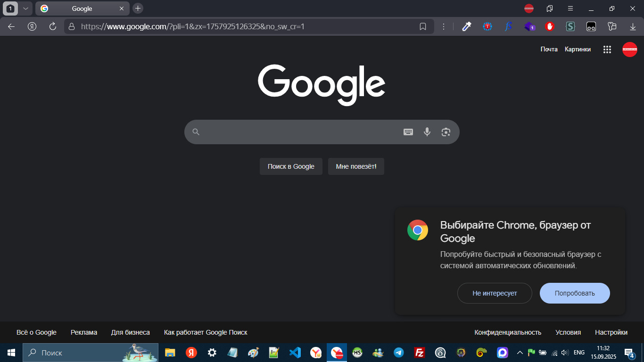Click the "Не интересует" button
The width and height of the screenshot is (644, 362).
pyautogui.click(x=495, y=293)
